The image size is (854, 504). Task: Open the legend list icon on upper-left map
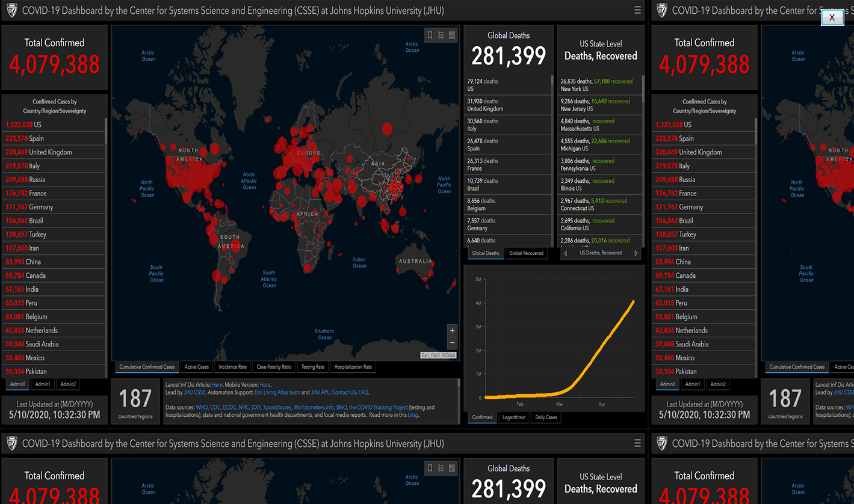pyautogui.click(x=441, y=35)
